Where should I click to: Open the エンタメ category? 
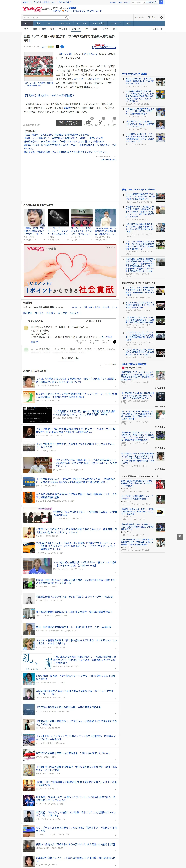[63, 29]
